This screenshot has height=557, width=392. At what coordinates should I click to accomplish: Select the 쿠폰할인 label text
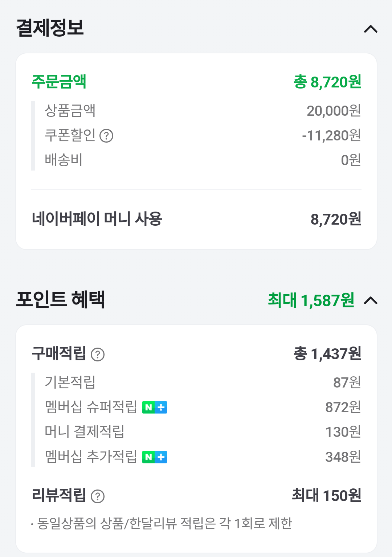pyautogui.click(x=70, y=135)
